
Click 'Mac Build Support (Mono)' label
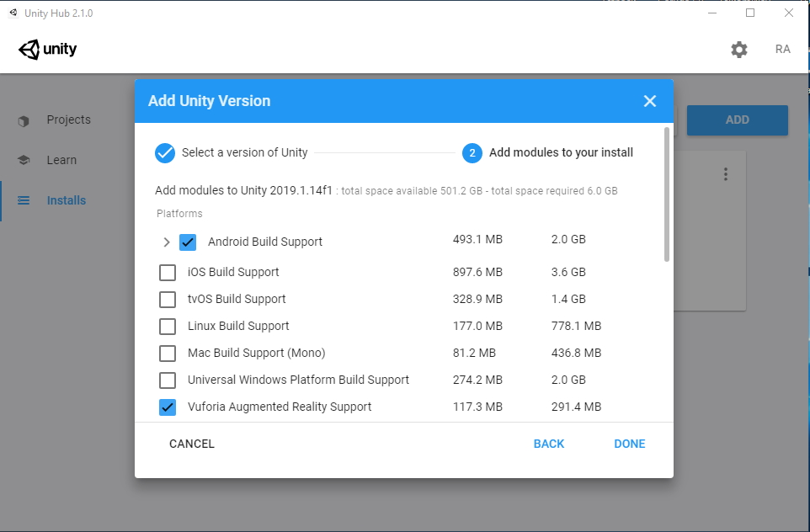[x=256, y=353]
